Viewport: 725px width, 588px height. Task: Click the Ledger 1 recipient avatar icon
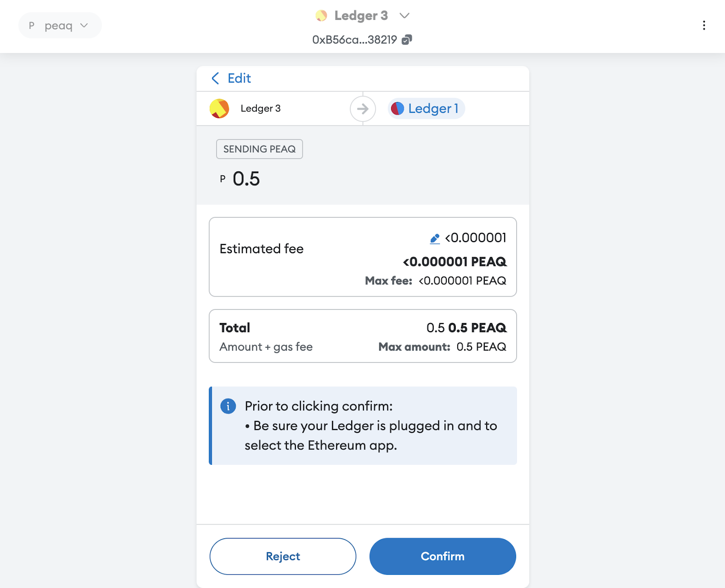pos(397,108)
